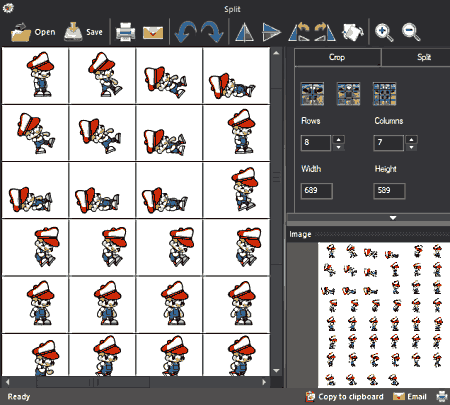Copy to clipboard button in status bar
This screenshot has width=450, height=405.
pyautogui.click(x=345, y=397)
